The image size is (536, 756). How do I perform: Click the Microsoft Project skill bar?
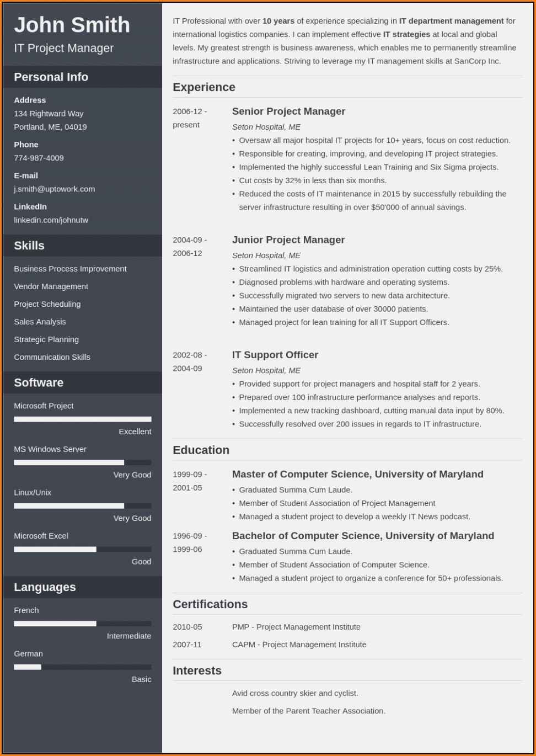click(x=83, y=419)
